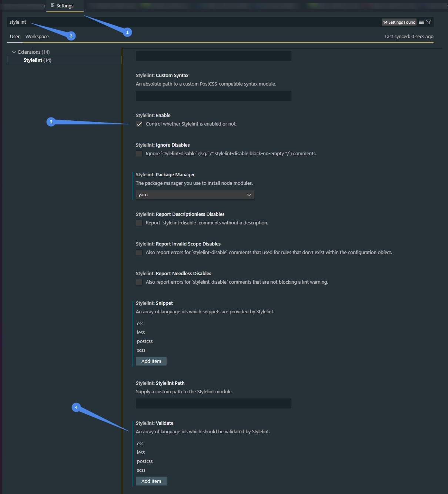Check the Report Descriptionless Disables checkbox

(x=139, y=223)
